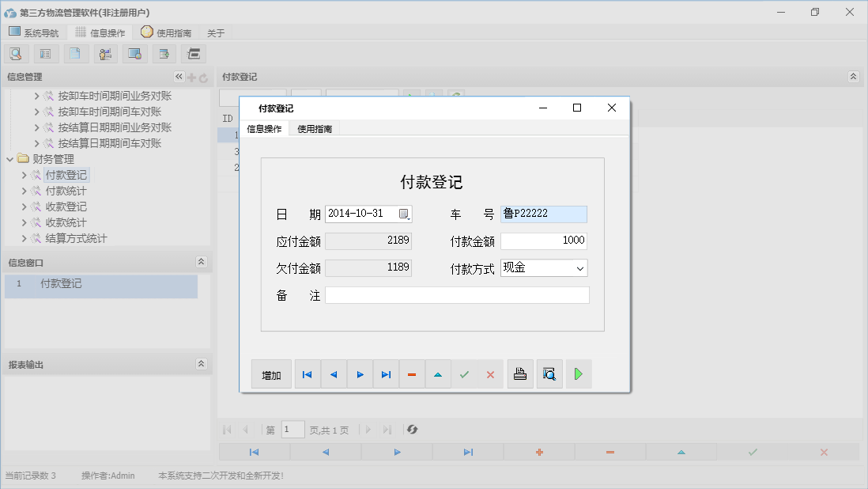Viewport: 868px width, 489px height.
Task: Open the 付款方式 payment method dropdown
Action: (579, 267)
